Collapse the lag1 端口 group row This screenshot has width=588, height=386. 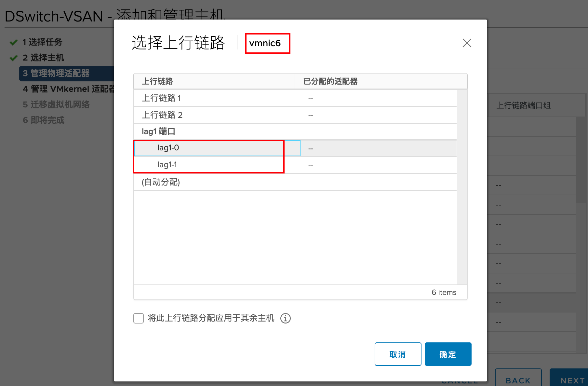click(x=158, y=131)
